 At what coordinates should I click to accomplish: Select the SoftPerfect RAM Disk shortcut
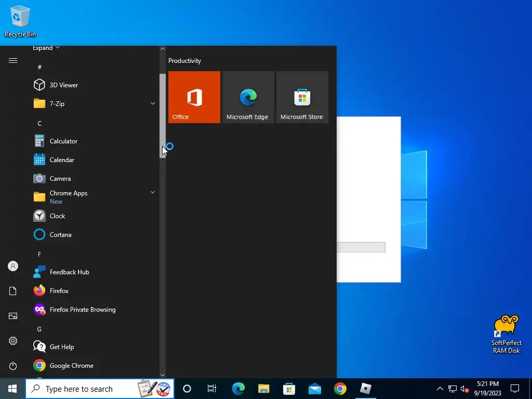506,334
